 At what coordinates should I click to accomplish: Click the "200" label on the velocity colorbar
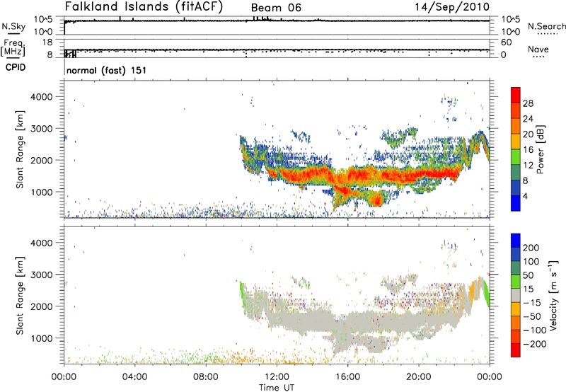click(531, 248)
